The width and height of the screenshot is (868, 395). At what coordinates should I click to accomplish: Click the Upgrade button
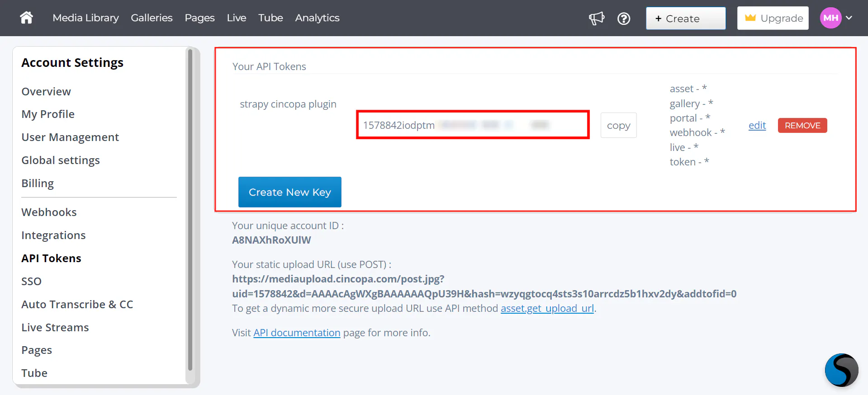(x=773, y=18)
